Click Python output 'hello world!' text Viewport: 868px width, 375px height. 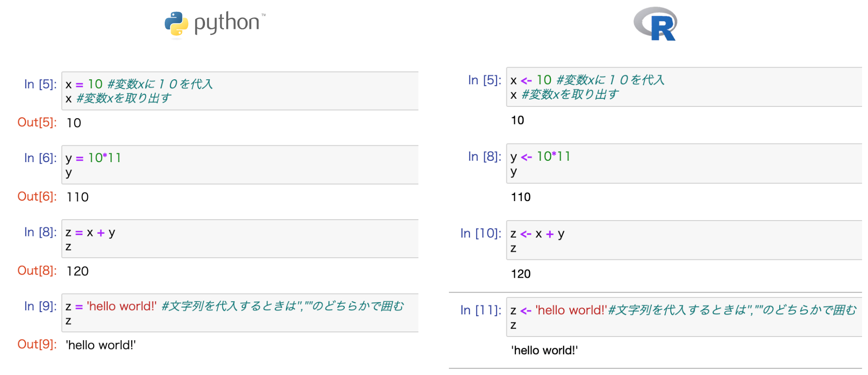tap(101, 345)
